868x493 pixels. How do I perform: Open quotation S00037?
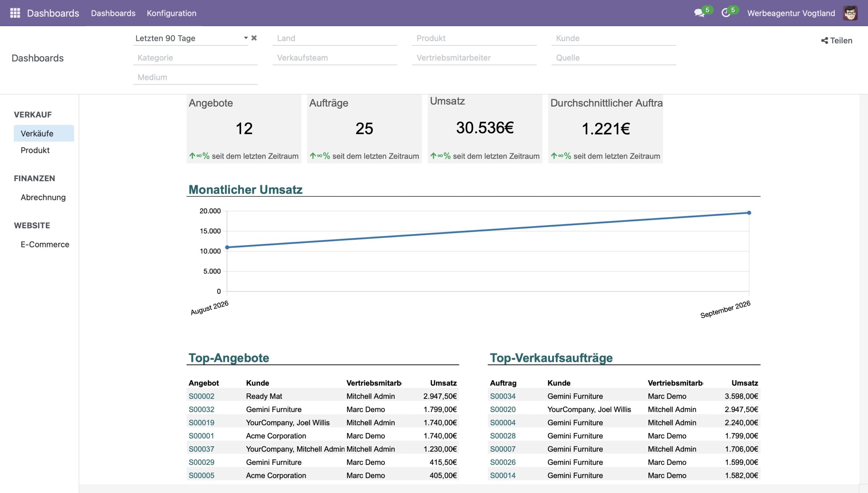tap(201, 449)
